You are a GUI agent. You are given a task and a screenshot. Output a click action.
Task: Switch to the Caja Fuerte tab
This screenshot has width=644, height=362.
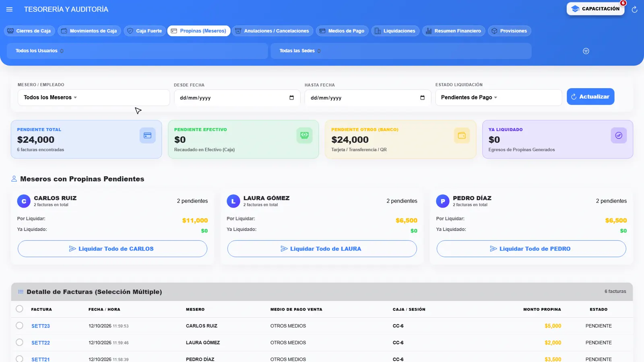(x=145, y=31)
